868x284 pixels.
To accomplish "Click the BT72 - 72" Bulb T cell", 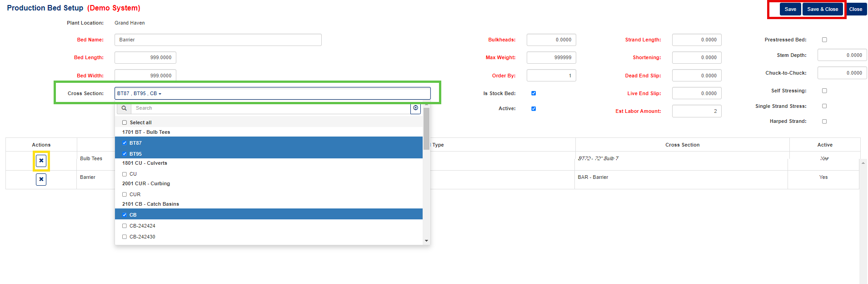I will 598,158.
